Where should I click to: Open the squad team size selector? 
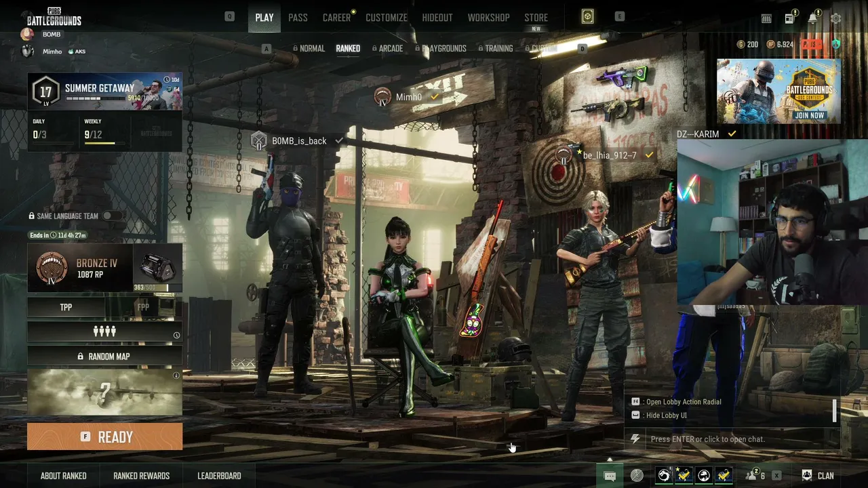[x=104, y=331]
